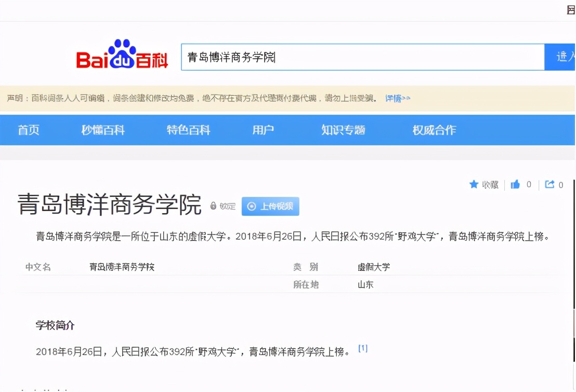
Task: Click the blue 进入 search button
Action: [564, 57]
